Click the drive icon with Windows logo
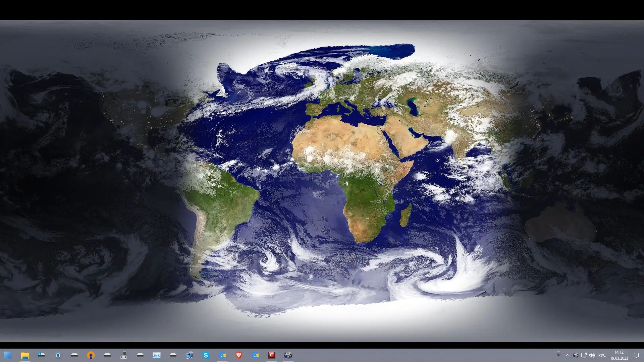Viewport: 644px width, 362px height. click(42, 355)
